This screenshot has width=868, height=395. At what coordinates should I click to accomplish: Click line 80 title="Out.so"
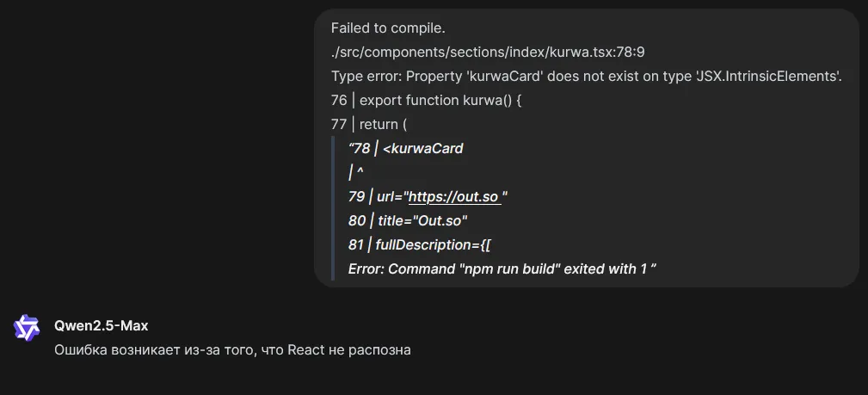tap(408, 221)
